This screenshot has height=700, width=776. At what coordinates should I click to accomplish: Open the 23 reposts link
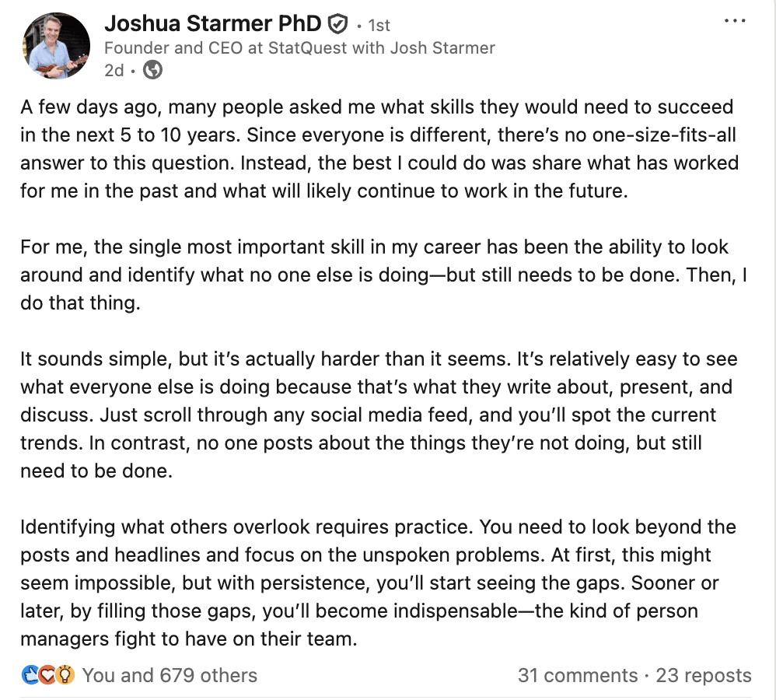[704, 675]
